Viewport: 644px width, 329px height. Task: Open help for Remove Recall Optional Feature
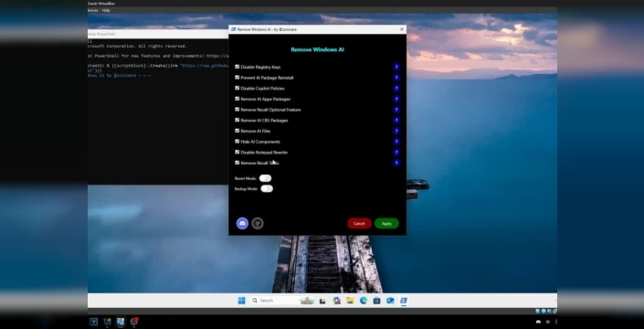(396, 110)
